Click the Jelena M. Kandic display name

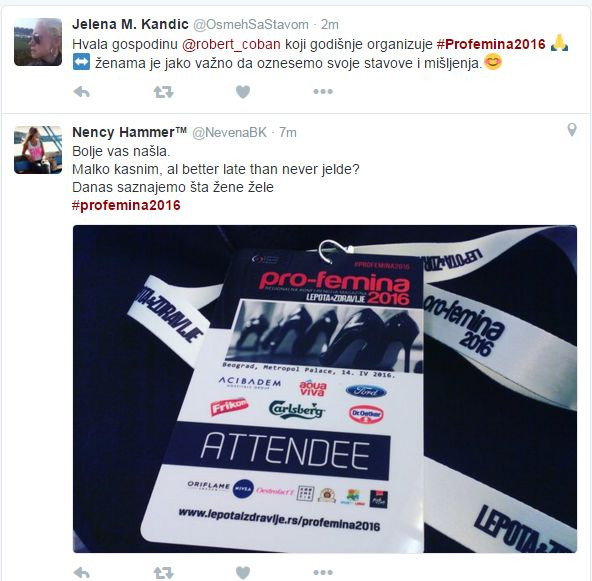click(x=130, y=25)
